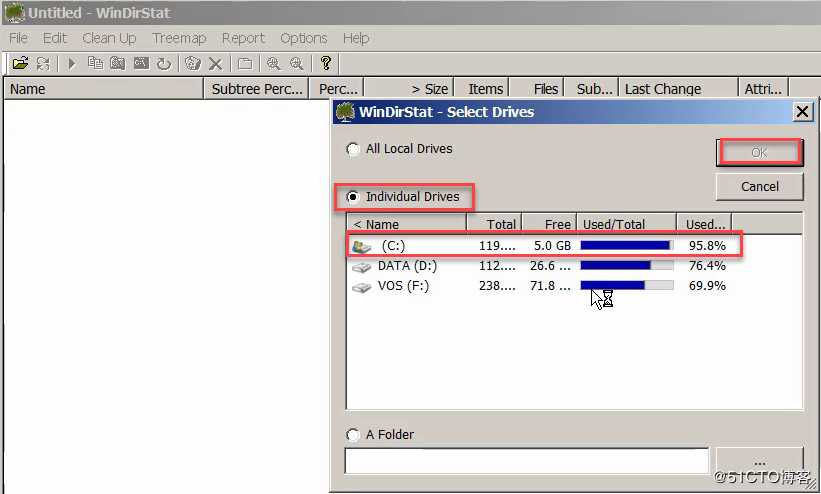
Task: Click the 5.0 GB free value
Action: [552, 246]
